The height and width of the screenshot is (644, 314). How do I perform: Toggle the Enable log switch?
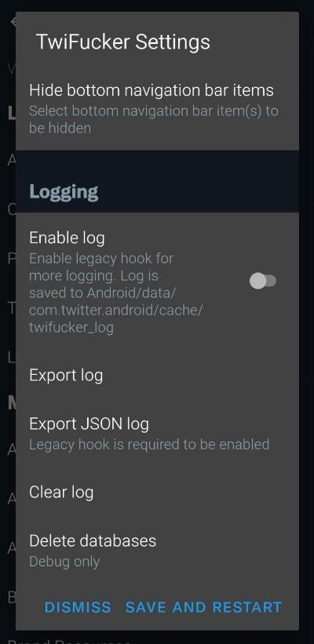coord(263,282)
